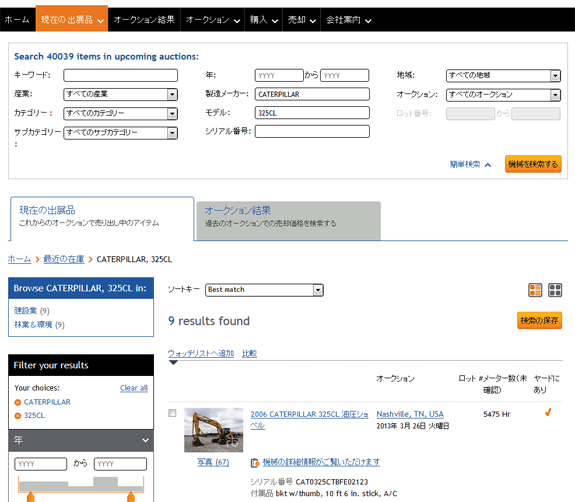Open the 地域 region dropdown
This screenshot has height=502, width=575.
tap(503, 76)
